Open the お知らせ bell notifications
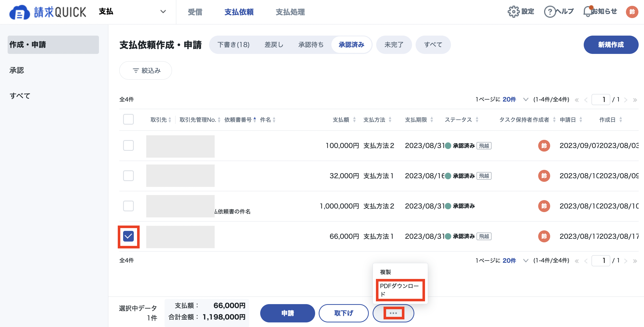Viewport: 644px width, 327px height. (588, 11)
